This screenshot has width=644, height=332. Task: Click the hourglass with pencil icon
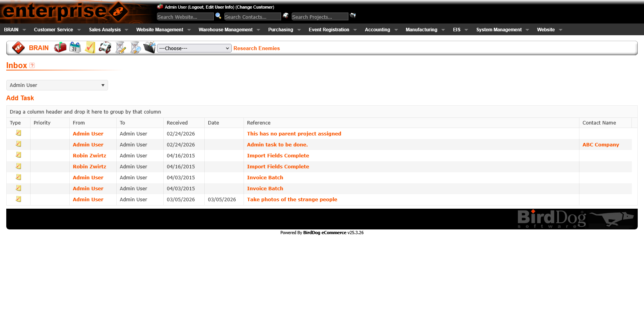[120, 48]
